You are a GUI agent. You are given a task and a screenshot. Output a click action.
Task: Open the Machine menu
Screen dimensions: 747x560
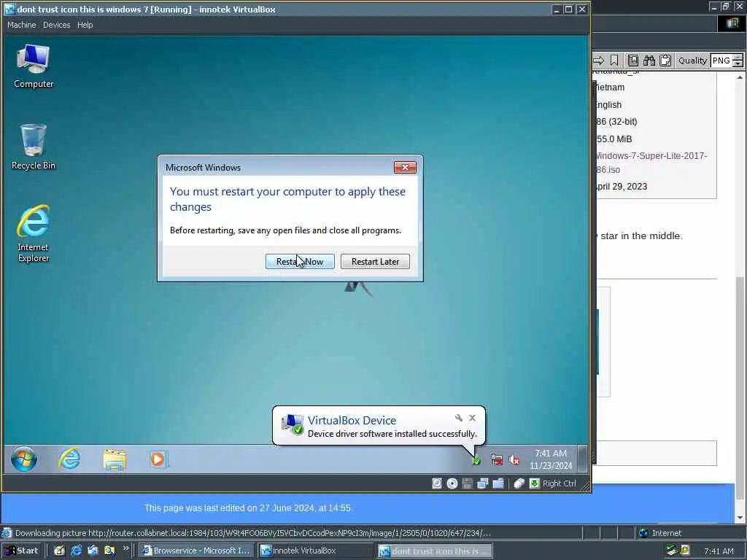tap(21, 25)
